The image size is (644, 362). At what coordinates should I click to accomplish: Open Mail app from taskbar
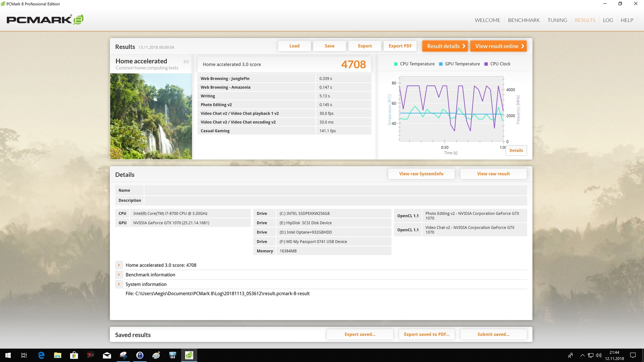pos(107,355)
